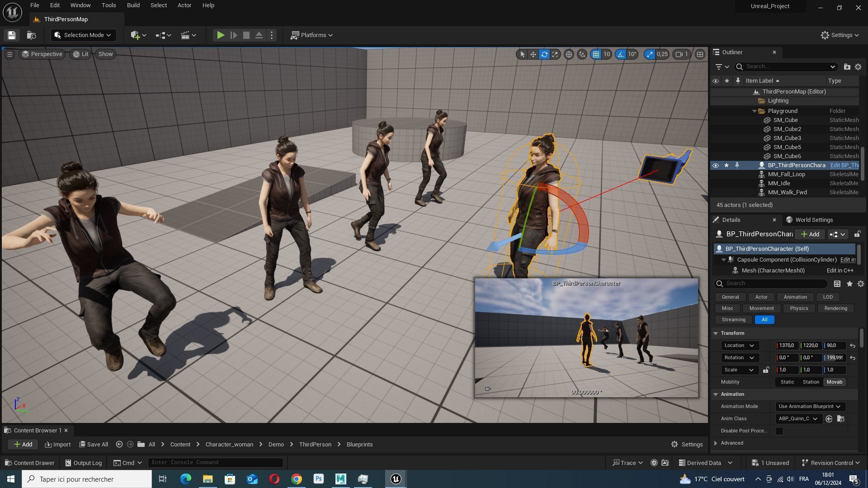Toggle the pin on BP_ThirdPersonCharacter row
This screenshot has width=868, height=488.
coord(737,165)
